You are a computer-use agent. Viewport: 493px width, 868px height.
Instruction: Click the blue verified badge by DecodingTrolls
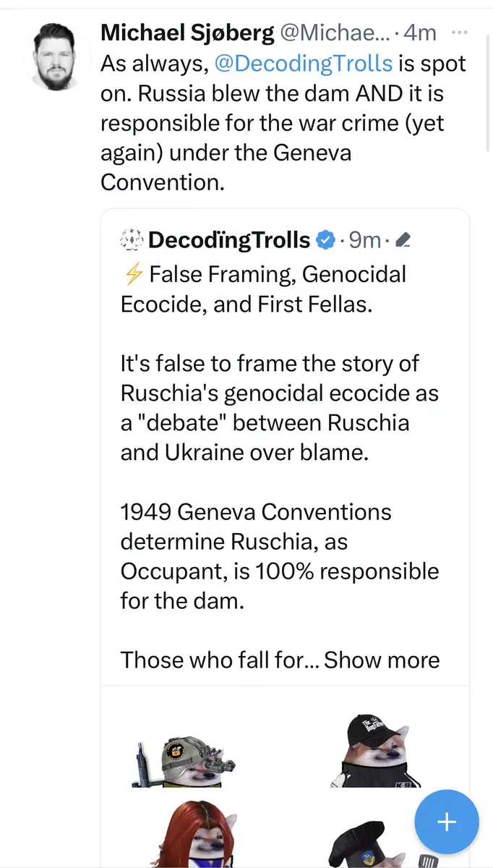[326, 240]
